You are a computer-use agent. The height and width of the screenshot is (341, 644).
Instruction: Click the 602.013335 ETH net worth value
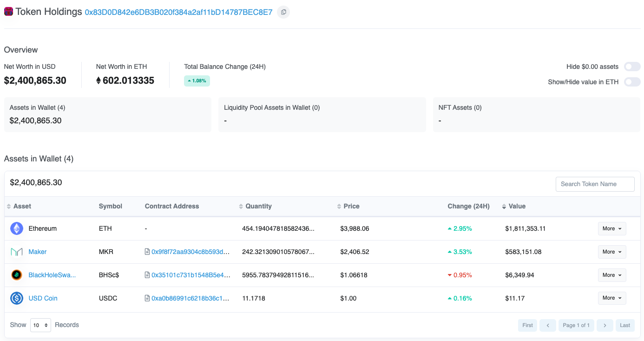tap(128, 80)
